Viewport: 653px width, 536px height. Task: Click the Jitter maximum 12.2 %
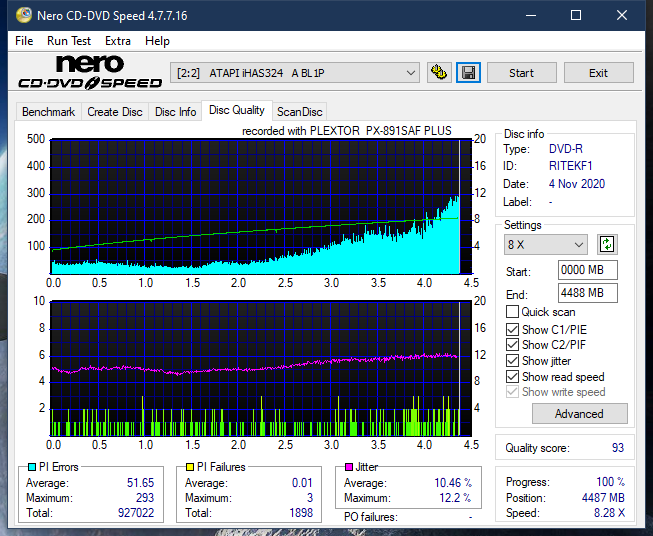pos(455,498)
